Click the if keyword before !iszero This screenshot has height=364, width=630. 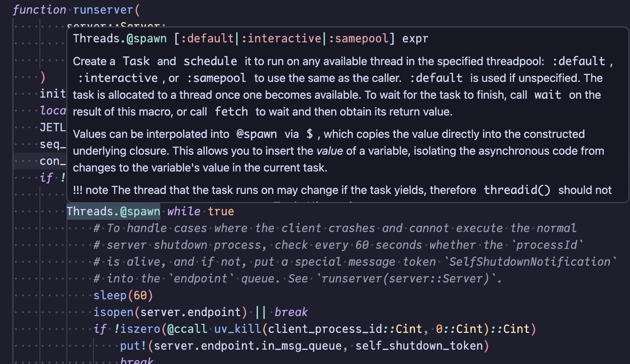(100, 329)
